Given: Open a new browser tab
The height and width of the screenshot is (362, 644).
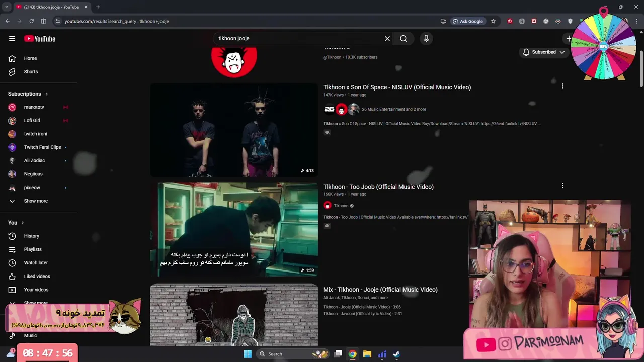Looking at the screenshot, I should pyautogui.click(x=98, y=7).
